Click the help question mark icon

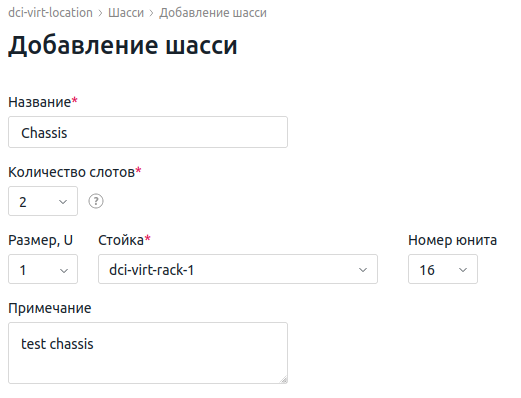coord(96,201)
